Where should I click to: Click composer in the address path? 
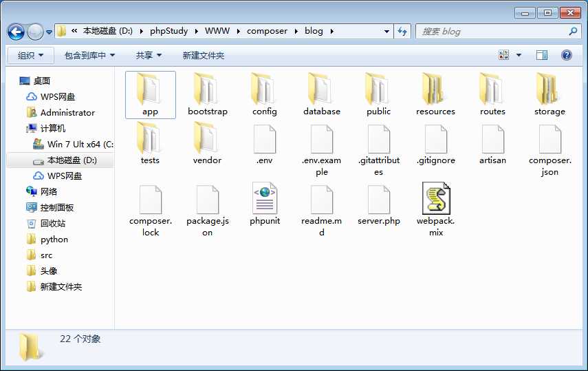pos(267,31)
